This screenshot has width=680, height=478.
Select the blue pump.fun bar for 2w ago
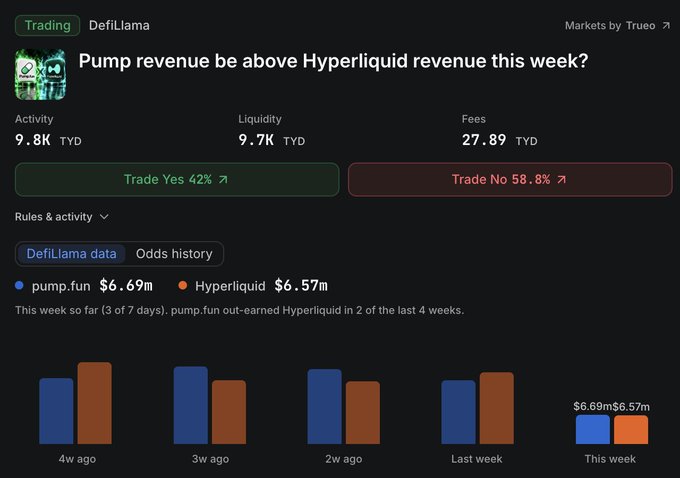324,407
